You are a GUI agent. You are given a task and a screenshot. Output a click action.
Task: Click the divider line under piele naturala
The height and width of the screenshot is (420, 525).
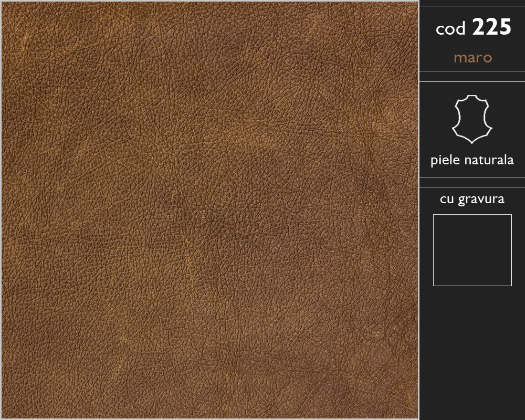[x=472, y=177]
